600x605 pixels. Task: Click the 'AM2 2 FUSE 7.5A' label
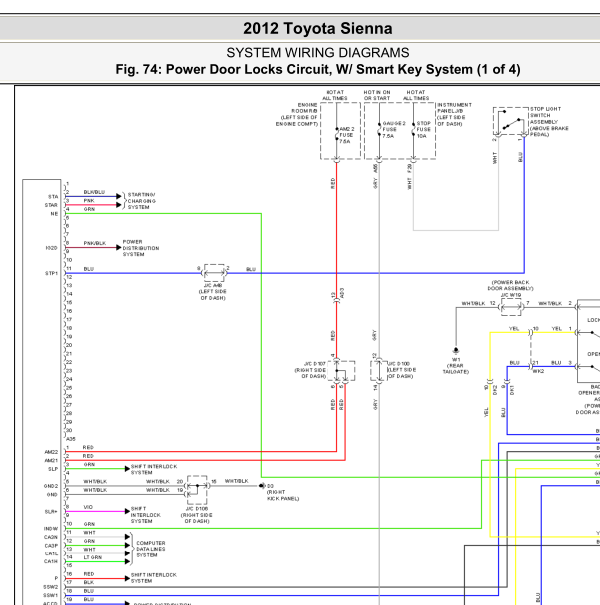click(x=346, y=135)
